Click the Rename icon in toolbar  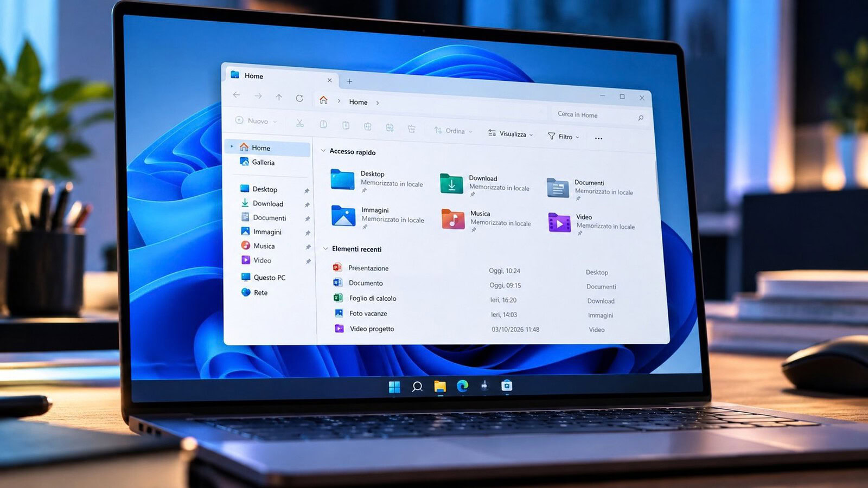[367, 126]
